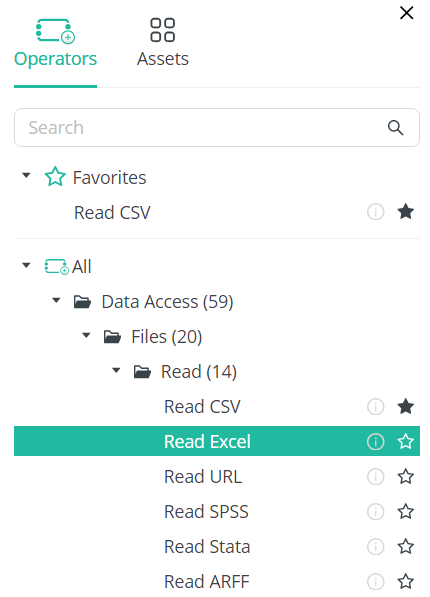Add Read Excel to favorites star
The image size is (430, 597).
[405, 442]
